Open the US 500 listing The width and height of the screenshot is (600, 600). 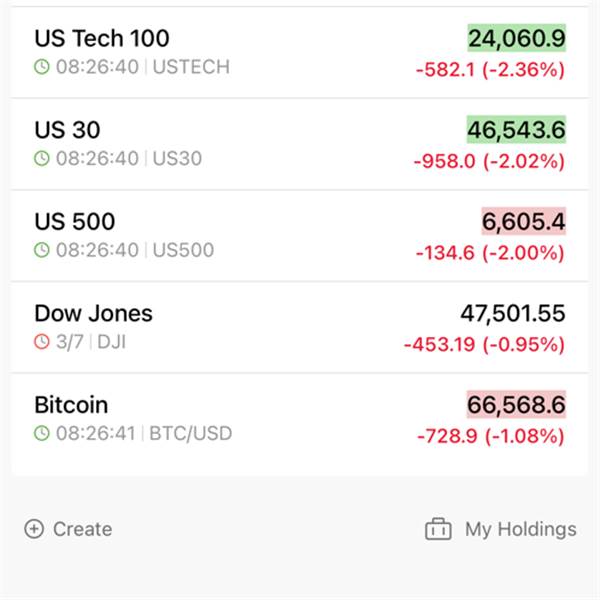coord(75,222)
